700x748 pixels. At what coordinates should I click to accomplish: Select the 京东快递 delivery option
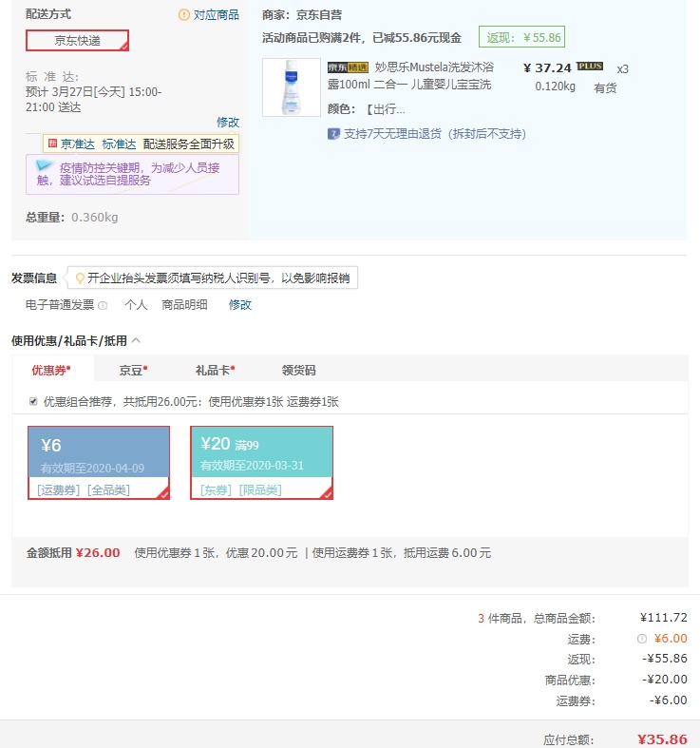click(77, 41)
